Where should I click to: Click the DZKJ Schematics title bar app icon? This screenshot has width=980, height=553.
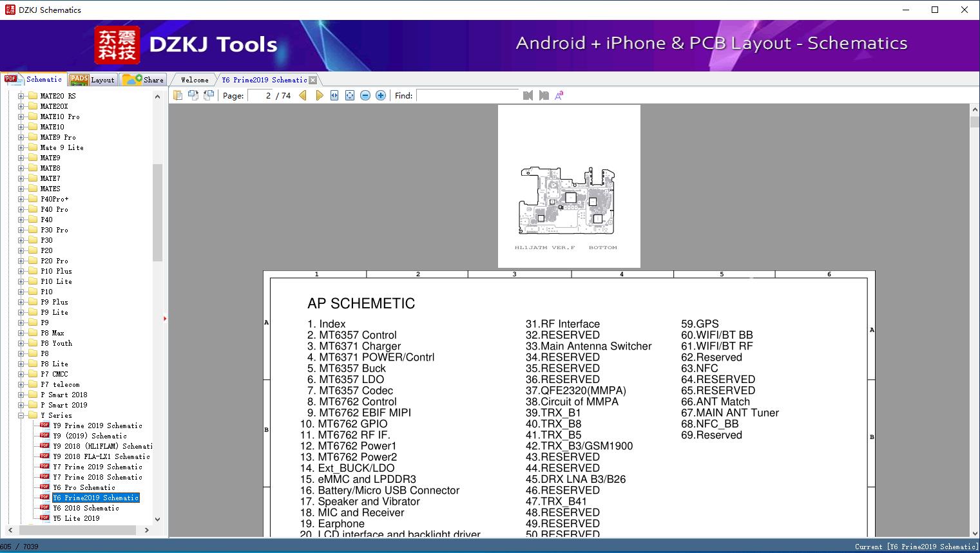point(10,10)
